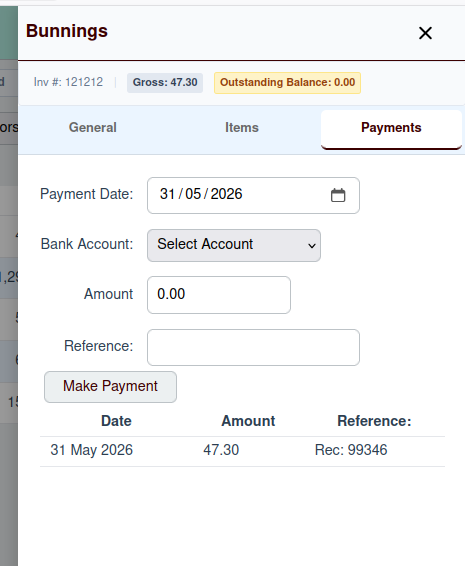
Task: Switch to the Items tab
Action: pos(242,128)
